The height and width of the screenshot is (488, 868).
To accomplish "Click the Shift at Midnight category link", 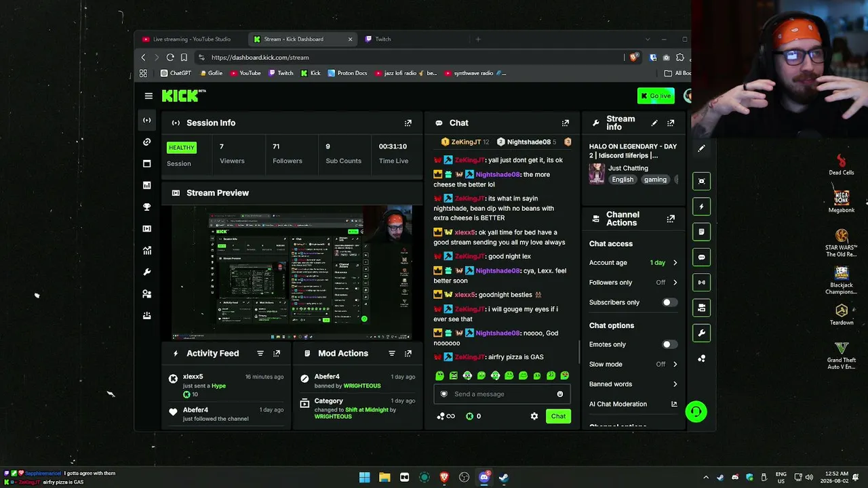I will click(x=366, y=409).
